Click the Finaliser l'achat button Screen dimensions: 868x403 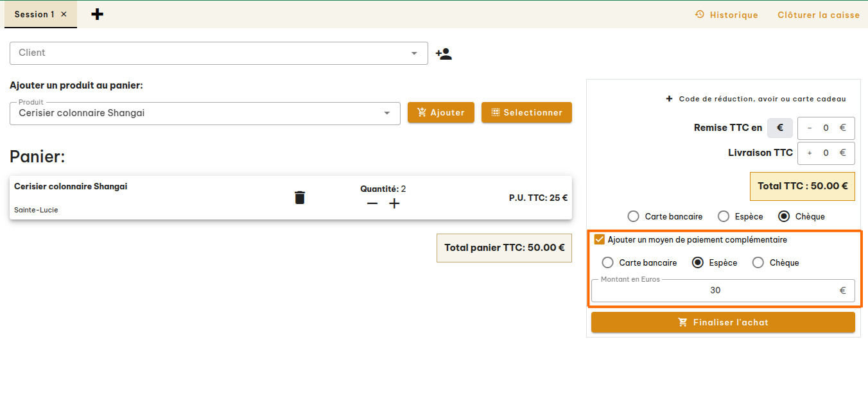723,322
